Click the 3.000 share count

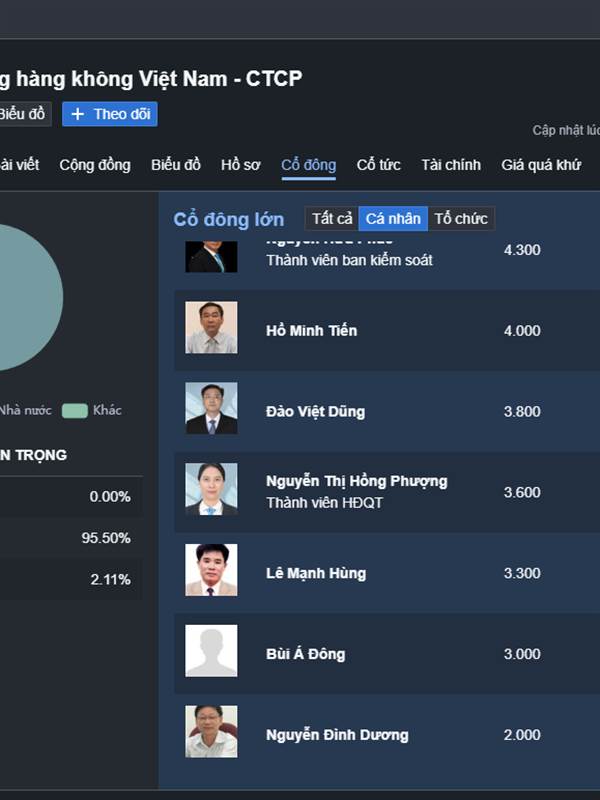(522, 654)
